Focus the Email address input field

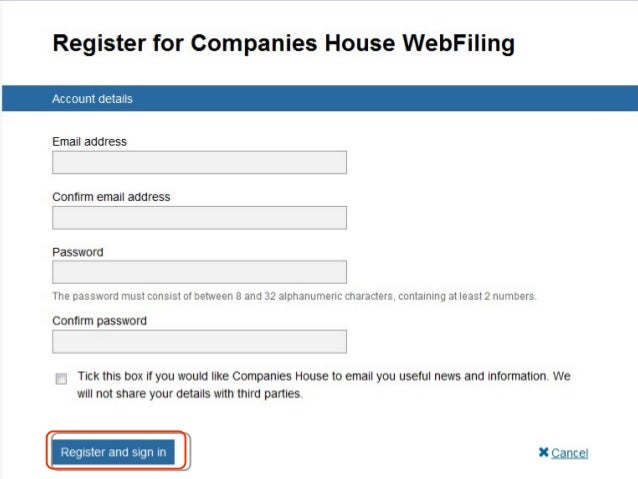tap(199, 162)
